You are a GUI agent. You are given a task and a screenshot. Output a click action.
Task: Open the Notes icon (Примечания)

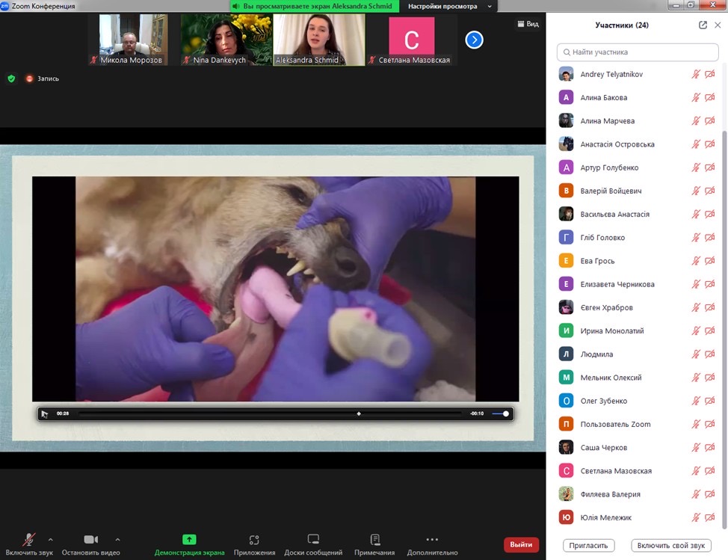pos(374,540)
